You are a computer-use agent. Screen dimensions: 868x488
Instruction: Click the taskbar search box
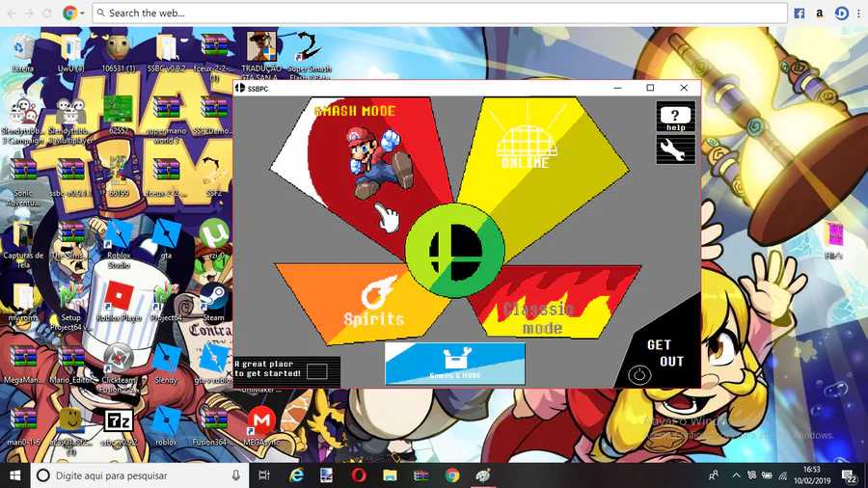140,475
